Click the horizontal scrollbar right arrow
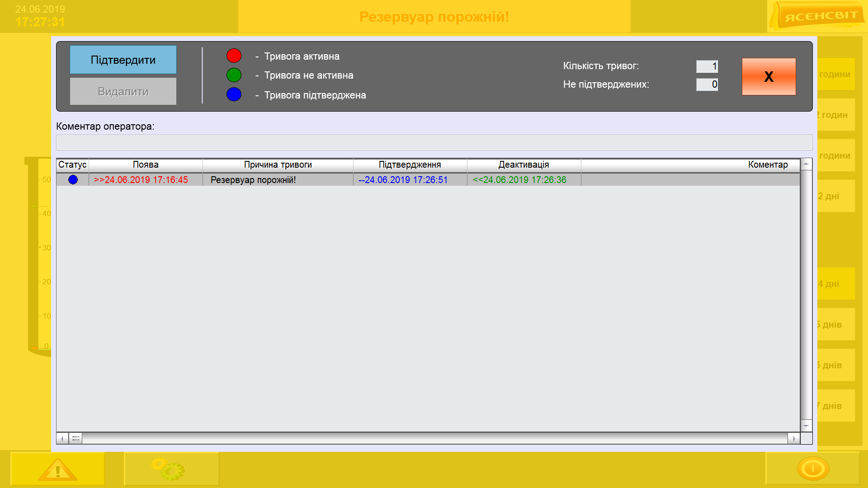This screenshot has height=488, width=868. tap(793, 438)
